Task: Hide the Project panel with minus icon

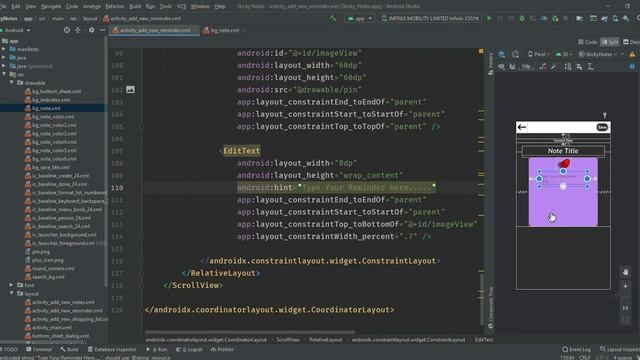Action: point(102,30)
